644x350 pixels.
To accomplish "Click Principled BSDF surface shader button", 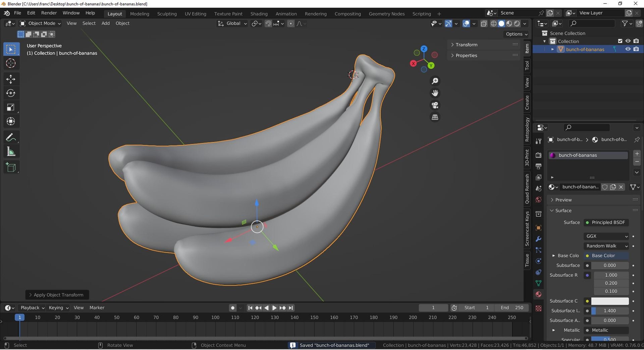I will pyautogui.click(x=606, y=222).
